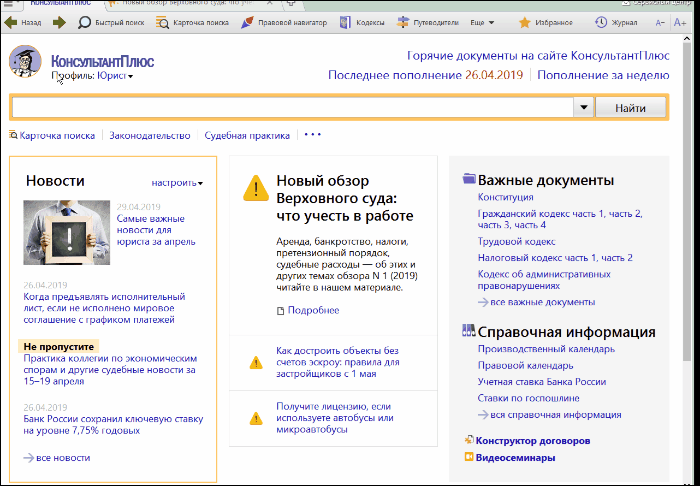The image size is (700, 486).
Task: Click into the main search field
Action: 293,108
